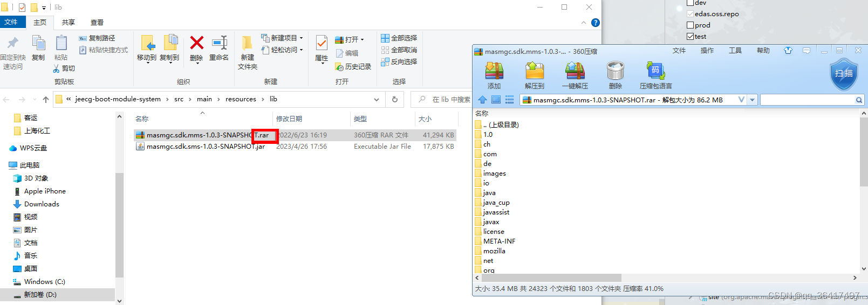Click the Extract To (解压到) icon
This screenshot has height=305, width=868.
click(x=535, y=71)
